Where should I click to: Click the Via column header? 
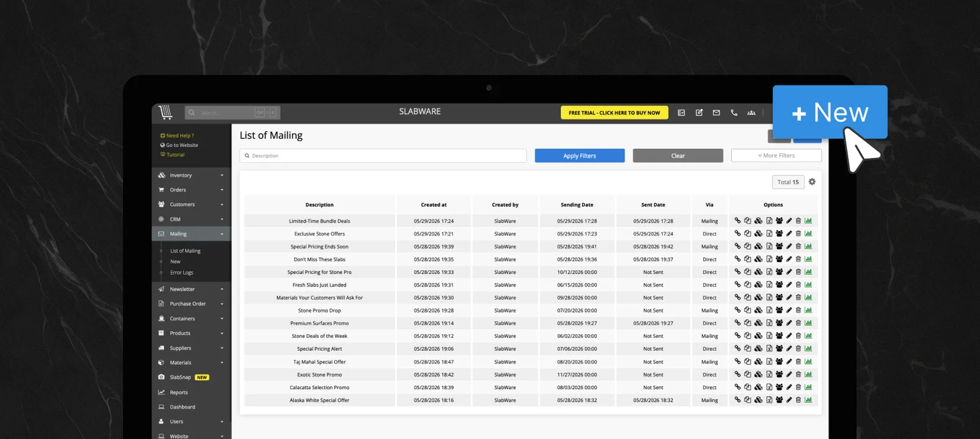click(x=709, y=205)
